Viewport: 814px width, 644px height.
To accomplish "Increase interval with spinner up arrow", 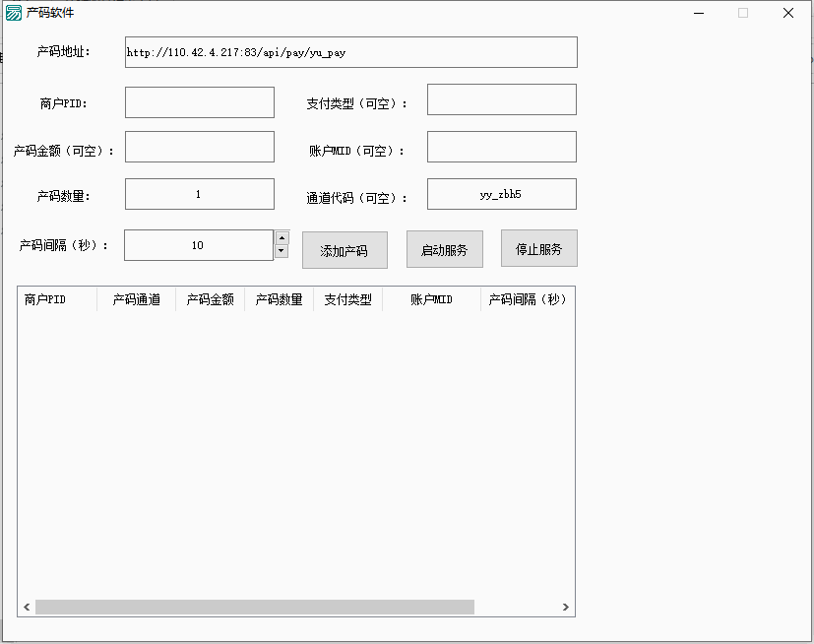I will [x=282, y=237].
